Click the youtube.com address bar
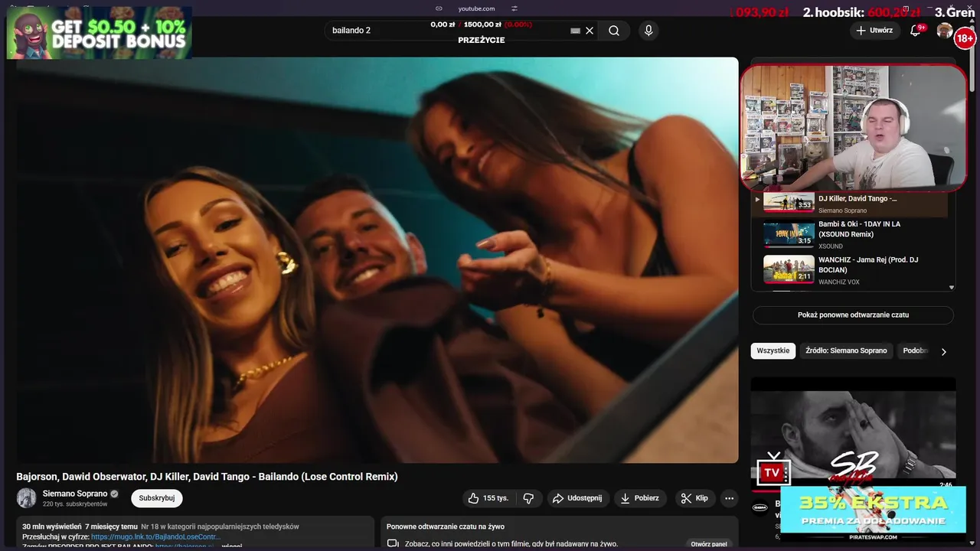Viewport: 980px width, 551px height. click(x=476, y=8)
